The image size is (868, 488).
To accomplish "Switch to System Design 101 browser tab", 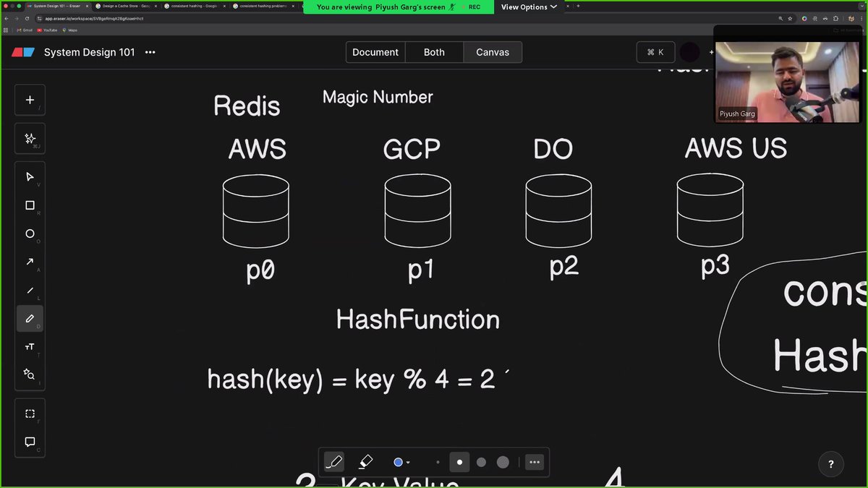I will pos(58,6).
